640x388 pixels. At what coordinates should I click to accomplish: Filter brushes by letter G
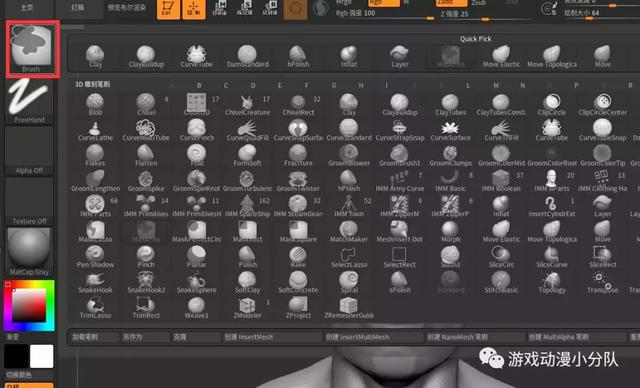point(334,85)
